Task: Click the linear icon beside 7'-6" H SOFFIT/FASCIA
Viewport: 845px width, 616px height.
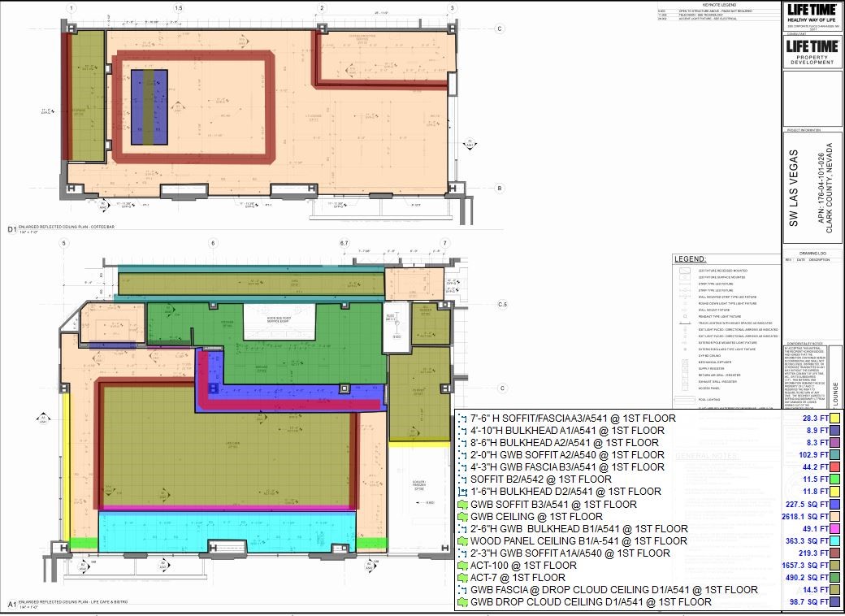Action: (462, 419)
